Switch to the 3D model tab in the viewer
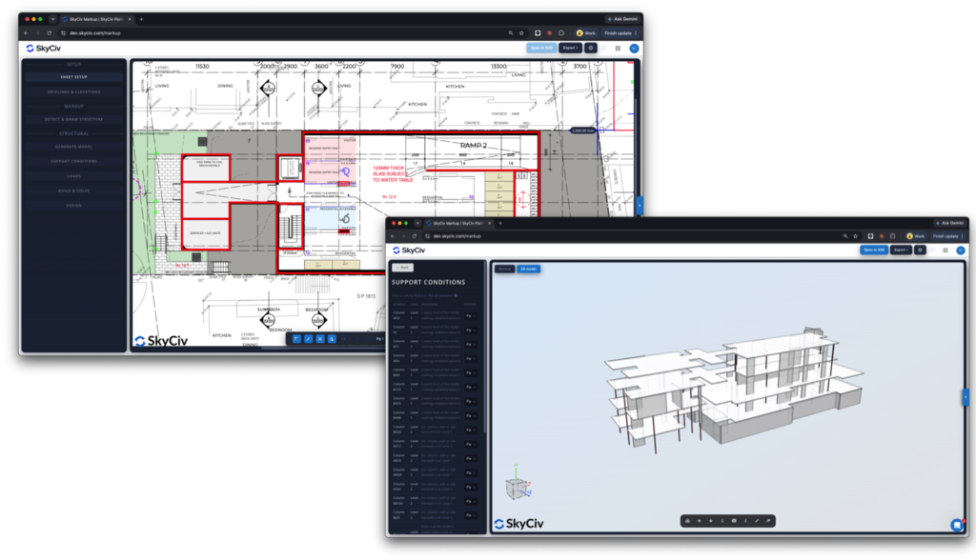976x560 pixels. 528,269
